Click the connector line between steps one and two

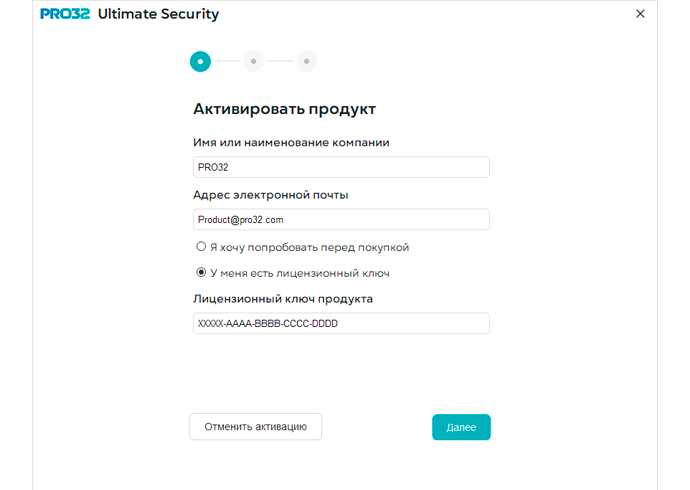227,61
